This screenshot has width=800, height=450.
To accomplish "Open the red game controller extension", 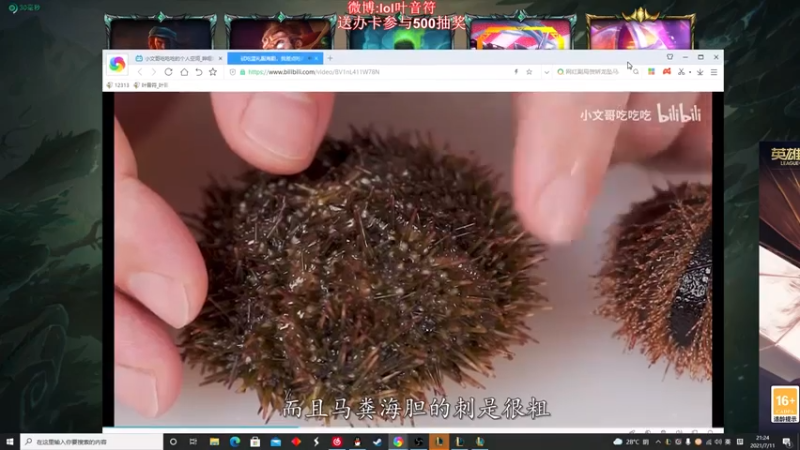I will tap(666, 72).
